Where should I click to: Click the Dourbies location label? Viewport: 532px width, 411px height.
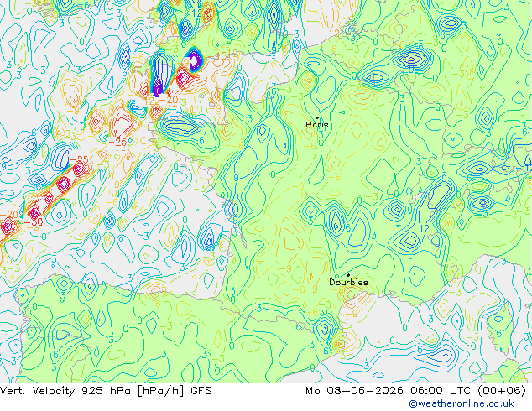tap(348, 282)
